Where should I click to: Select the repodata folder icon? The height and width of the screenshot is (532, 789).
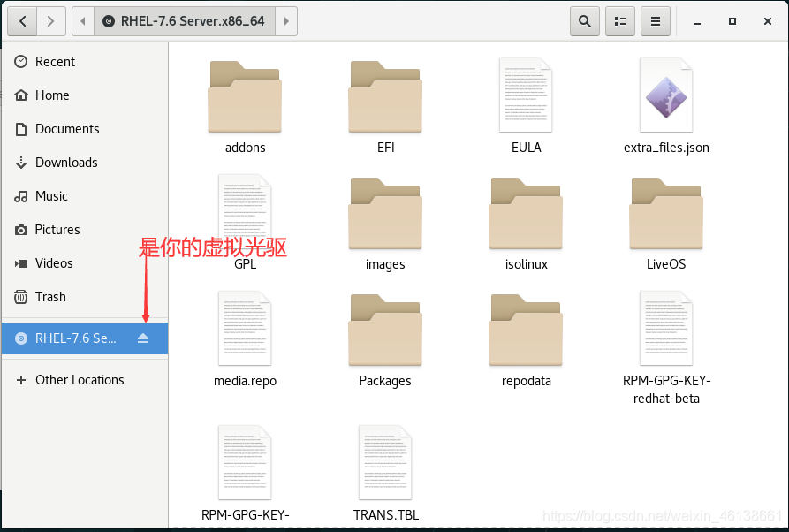coord(526,331)
